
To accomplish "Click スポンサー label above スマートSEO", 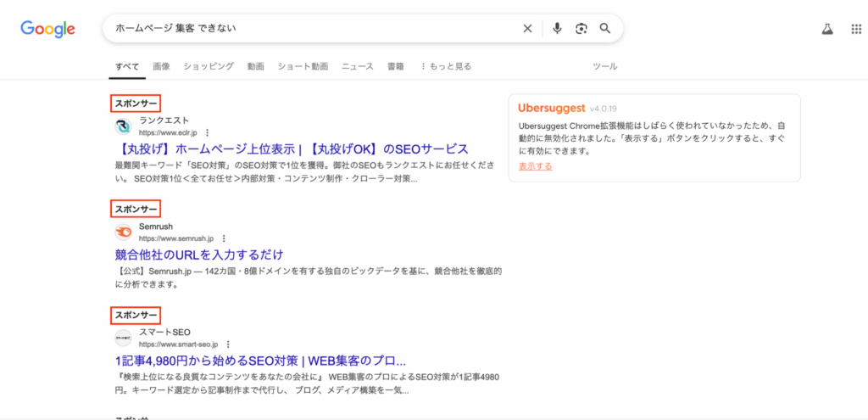I will click(x=136, y=316).
